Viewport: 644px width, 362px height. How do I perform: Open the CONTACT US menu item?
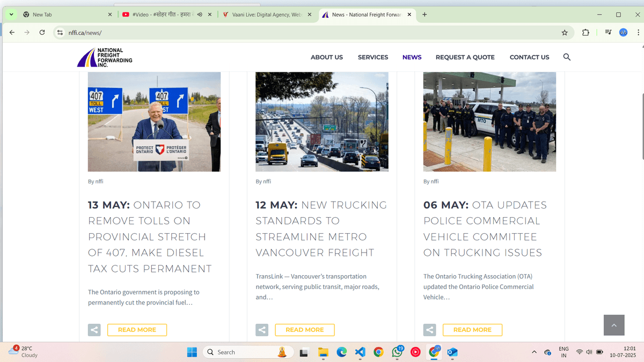(x=530, y=57)
